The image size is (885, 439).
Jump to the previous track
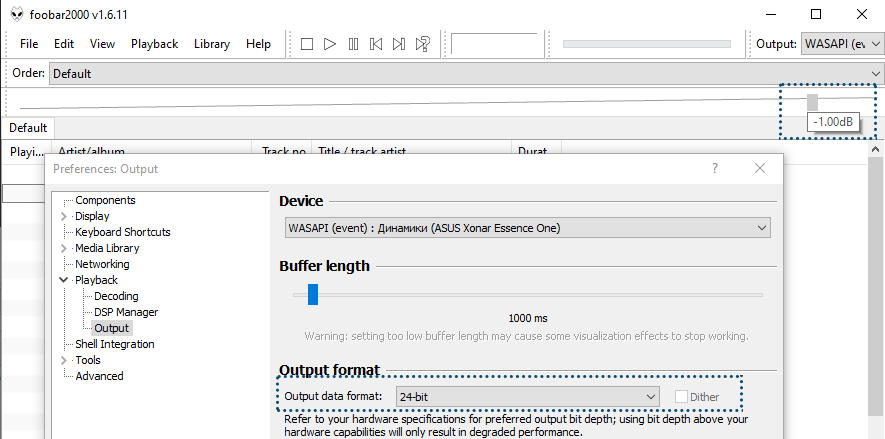376,44
